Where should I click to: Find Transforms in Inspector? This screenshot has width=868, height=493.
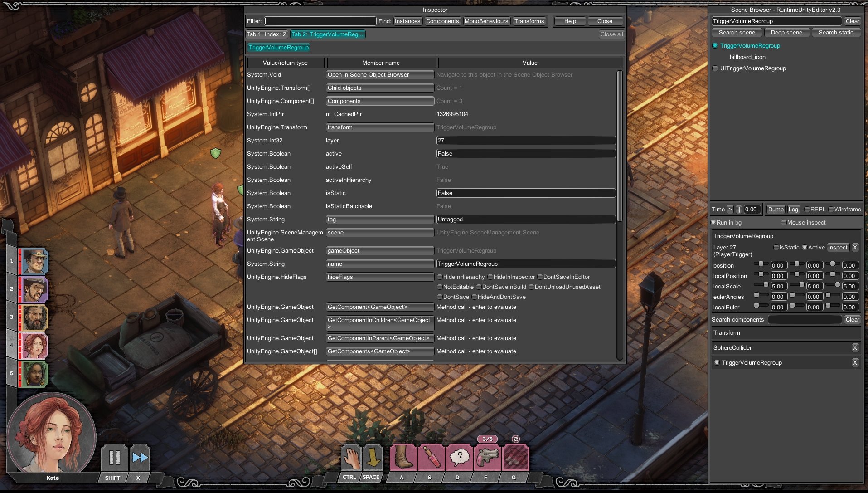point(529,21)
